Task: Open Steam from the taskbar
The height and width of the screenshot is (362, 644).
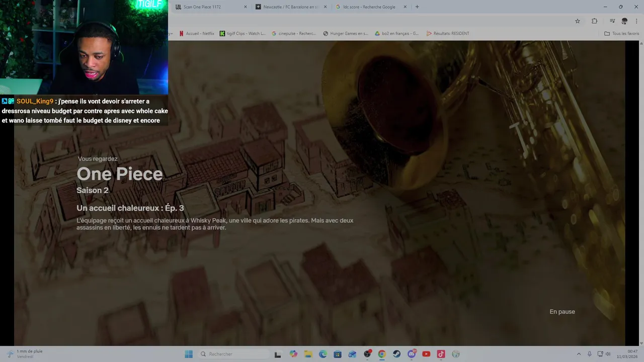Action: [397, 354]
